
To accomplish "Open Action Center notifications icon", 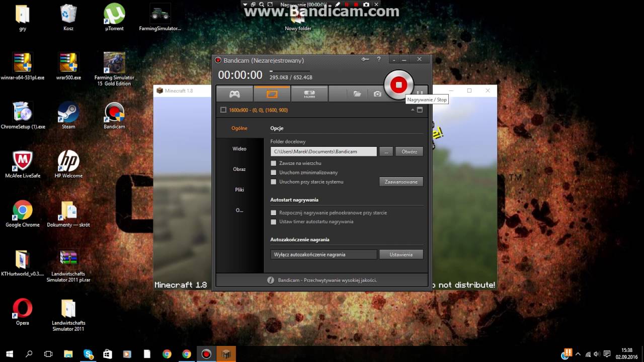I will coord(607,354).
